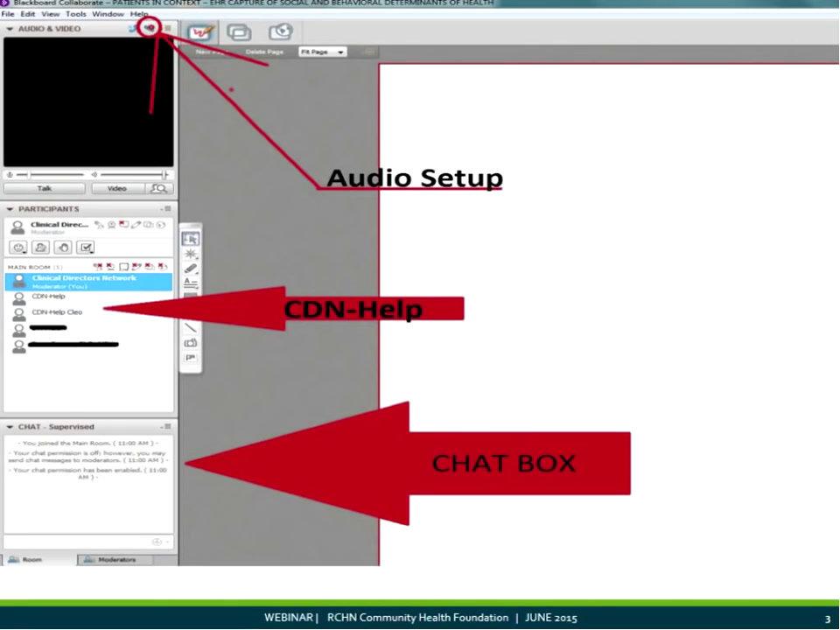Pick the whiteboard line tool
840x630 pixels.
point(191,327)
